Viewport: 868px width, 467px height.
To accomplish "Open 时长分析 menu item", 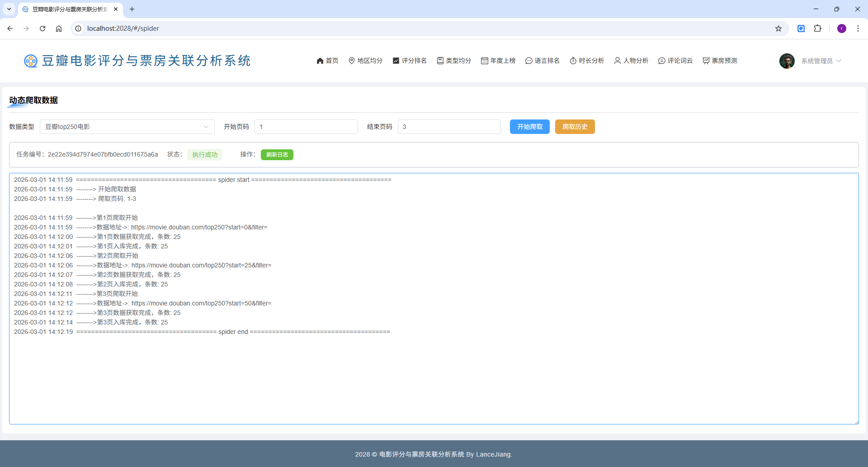I will pyautogui.click(x=587, y=61).
